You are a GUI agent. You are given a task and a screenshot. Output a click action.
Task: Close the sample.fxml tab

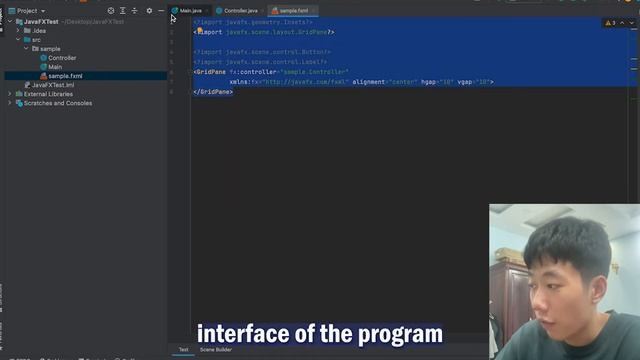[313, 11]
